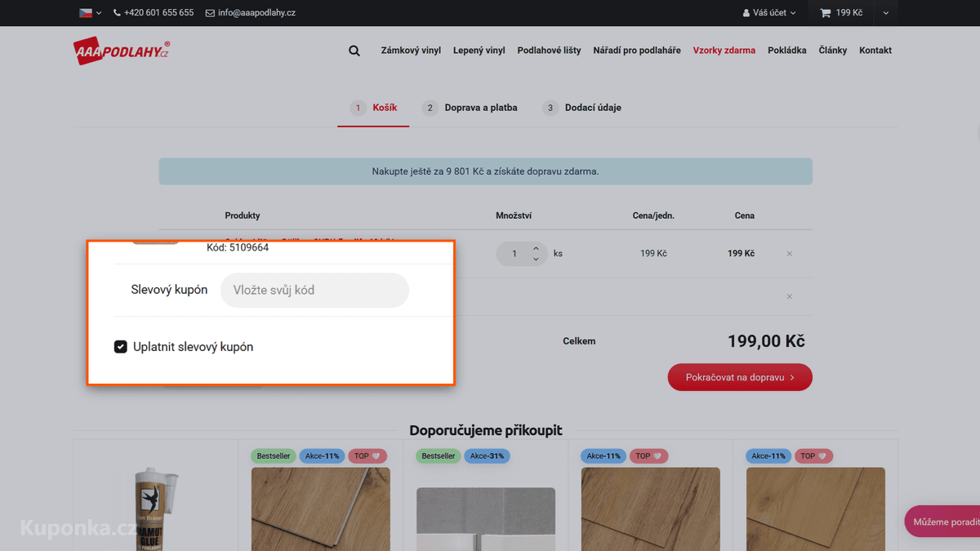This screenshot has height=551, width=980.
Task: Expand the language flag dropdown
Action: (x=91, y=13)
